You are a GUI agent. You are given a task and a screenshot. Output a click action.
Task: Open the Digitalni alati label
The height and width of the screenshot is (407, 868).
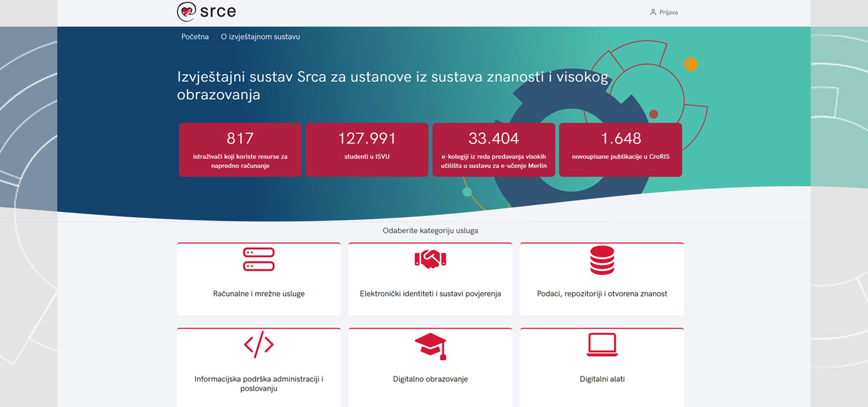point(602,379)
